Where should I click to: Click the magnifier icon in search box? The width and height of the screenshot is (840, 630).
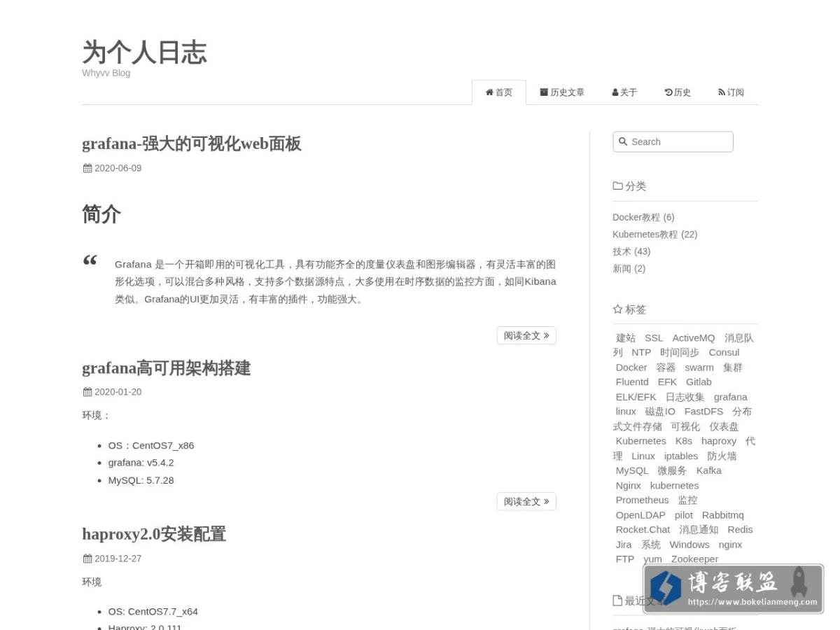(x=623, y=141)
